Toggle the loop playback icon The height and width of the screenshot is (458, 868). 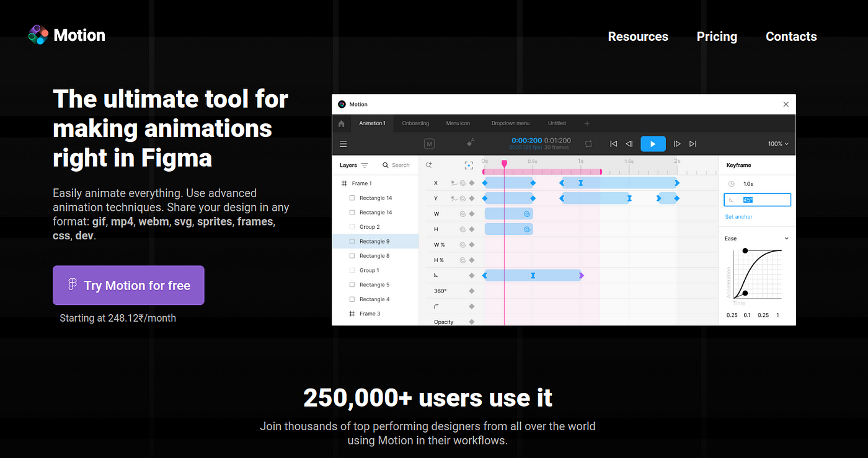pos(588,144)
